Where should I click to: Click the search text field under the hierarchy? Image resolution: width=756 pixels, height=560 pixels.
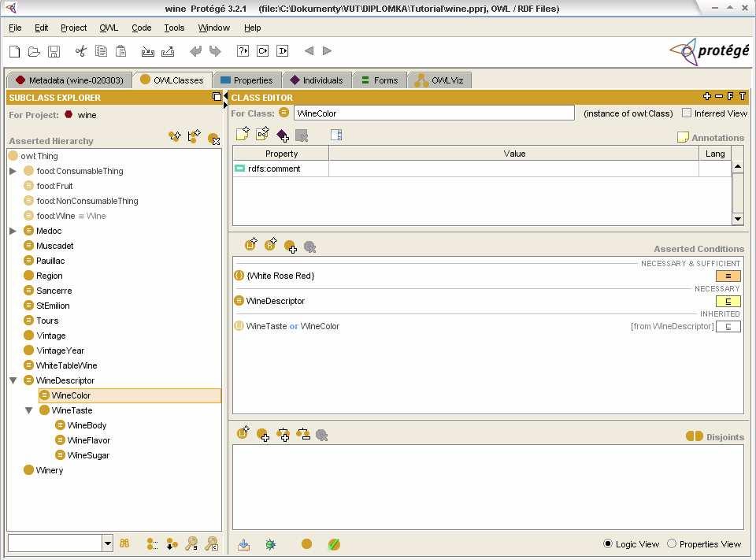pos(55,543)
